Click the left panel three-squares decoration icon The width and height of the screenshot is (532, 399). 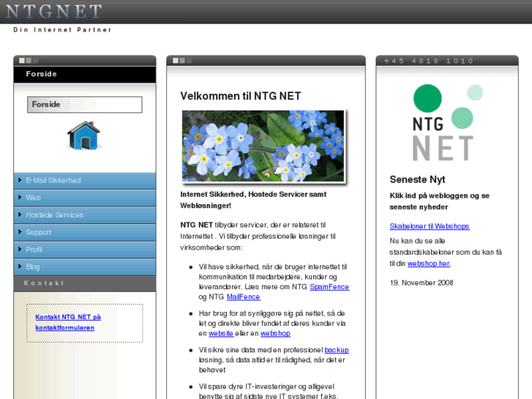[x=29, y=61]
